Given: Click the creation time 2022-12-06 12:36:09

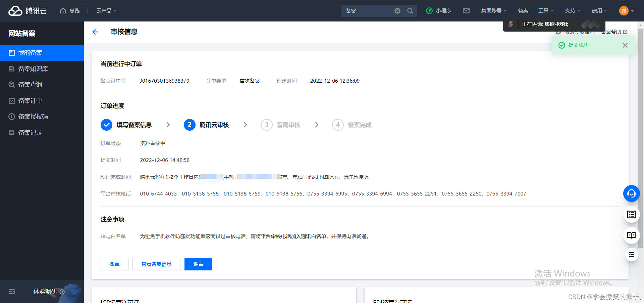Looking at the screenshot, I should point(335,81).
